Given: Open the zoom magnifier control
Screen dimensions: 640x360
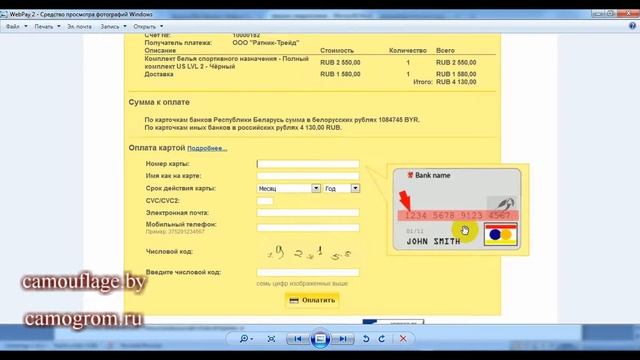Looking at the screenshot, I should (244, 338).
